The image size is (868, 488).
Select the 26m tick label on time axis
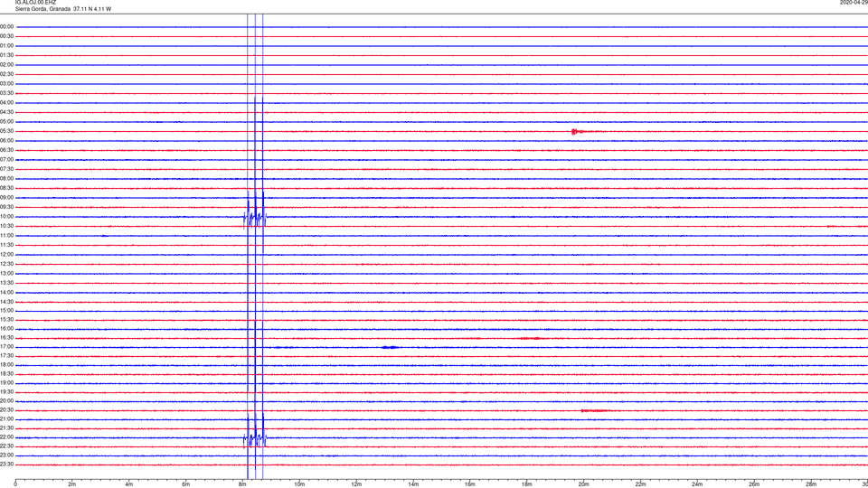tap(754, 484)
